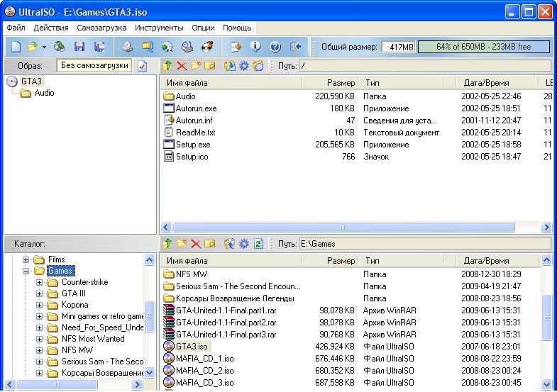Open the Самозагрузка menu
Image resolution: width=557 pixels, height=392 pixels.
pos(101,28)
